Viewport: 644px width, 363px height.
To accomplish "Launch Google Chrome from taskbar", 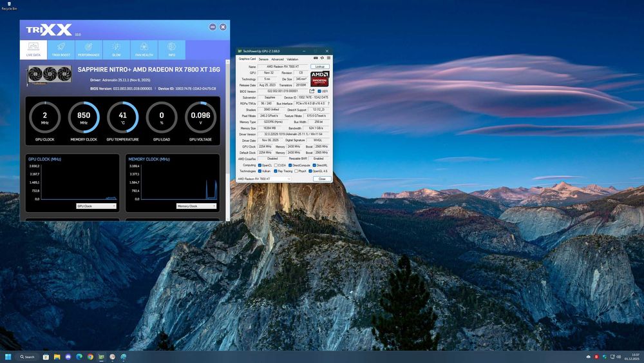I will pos(90,357).
